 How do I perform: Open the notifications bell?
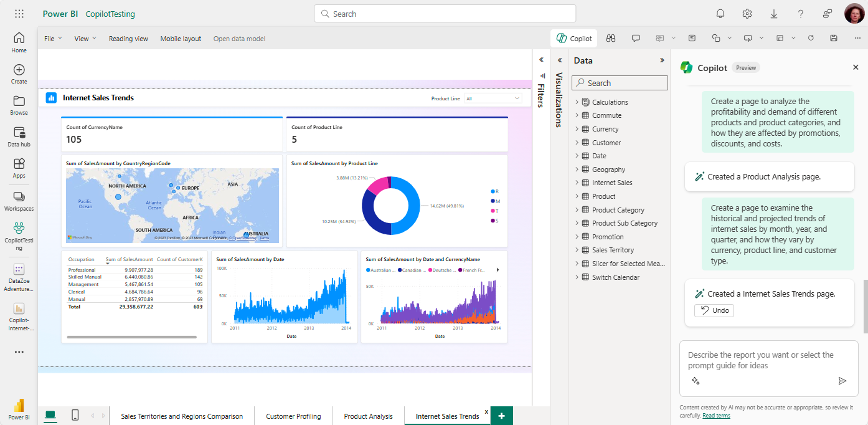point(720,14)
